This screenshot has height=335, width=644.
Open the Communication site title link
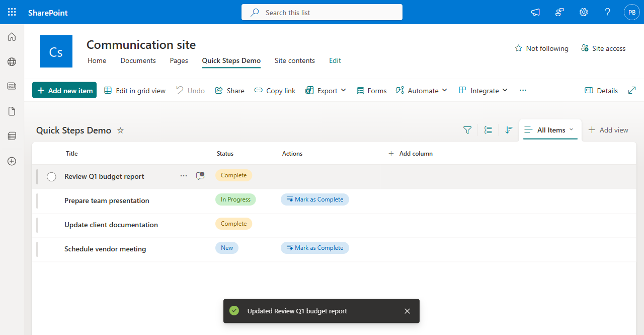point(141,44)
